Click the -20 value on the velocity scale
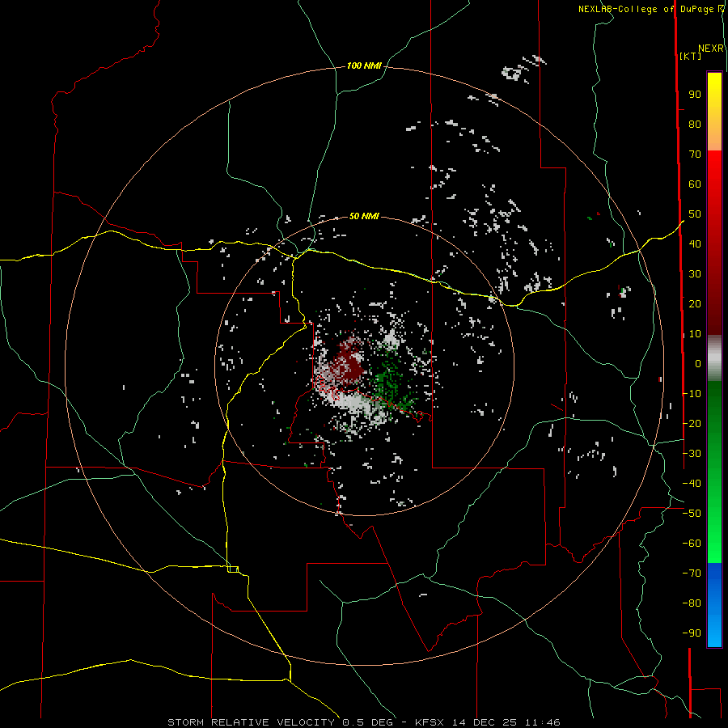 692,424
